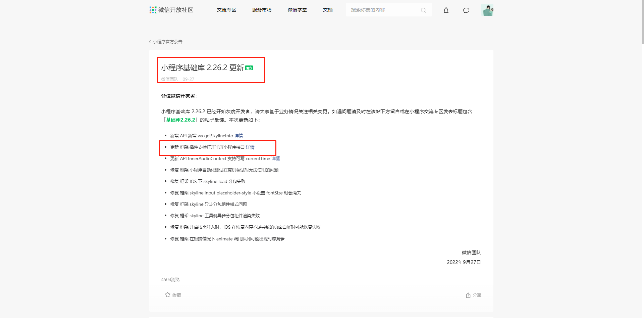Click the 收藏 label

177,295
